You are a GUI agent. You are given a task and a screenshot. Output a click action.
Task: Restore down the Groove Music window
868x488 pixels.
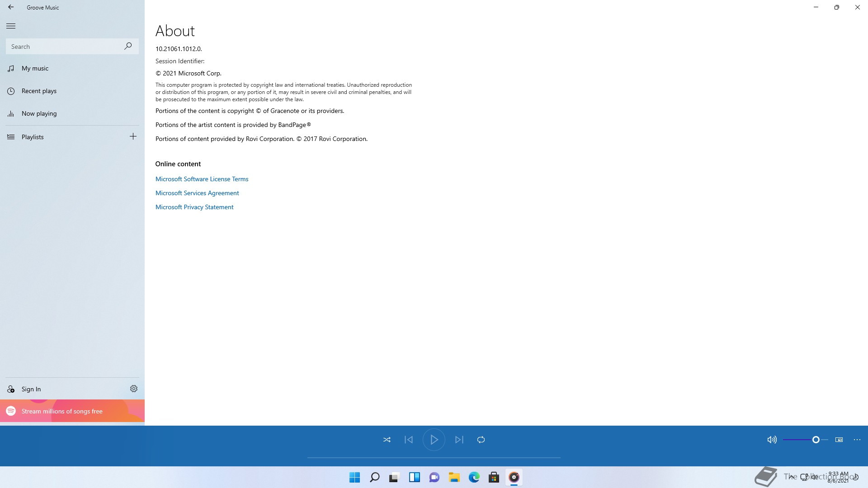(837, 7)
